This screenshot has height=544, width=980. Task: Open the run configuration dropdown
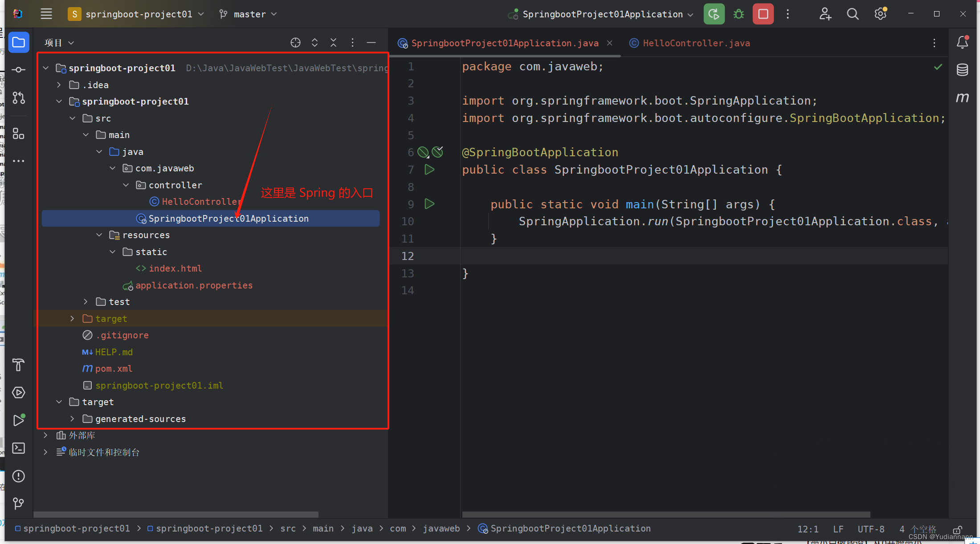point(600,14)
